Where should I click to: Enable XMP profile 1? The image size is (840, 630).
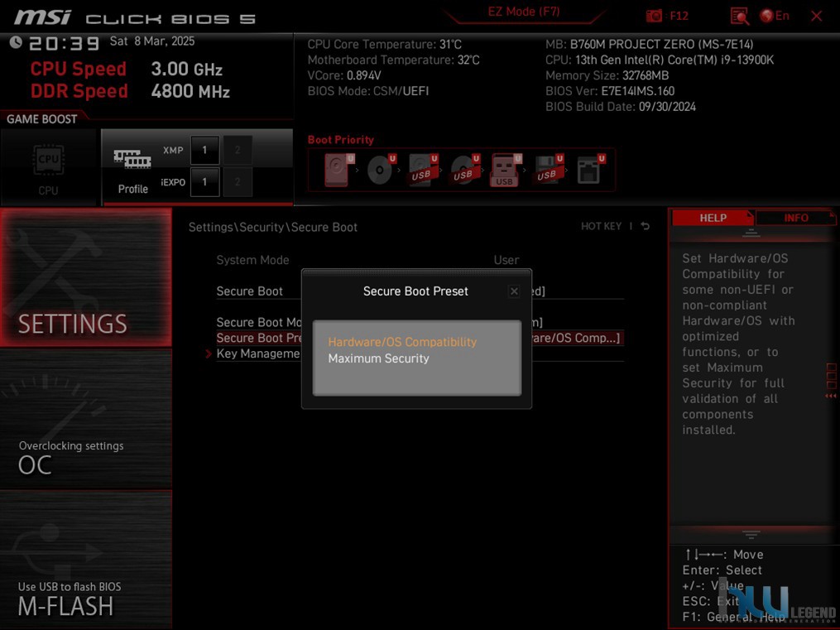coord(204,150)
